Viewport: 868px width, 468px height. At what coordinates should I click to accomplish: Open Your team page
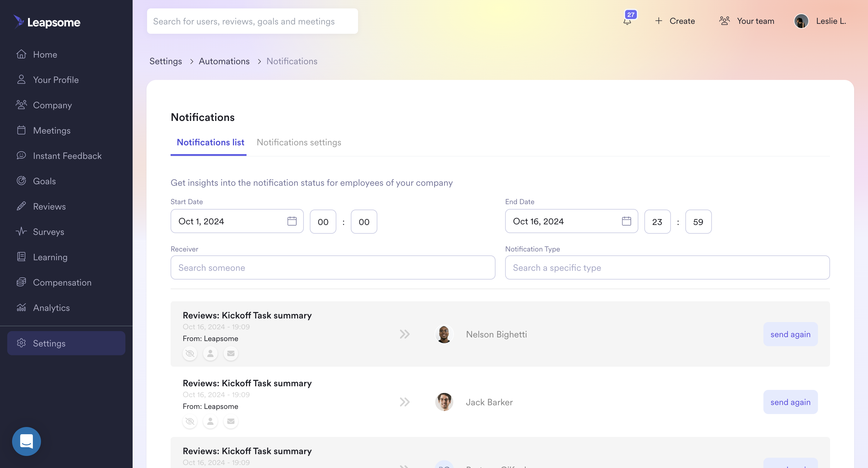(747, 21)
